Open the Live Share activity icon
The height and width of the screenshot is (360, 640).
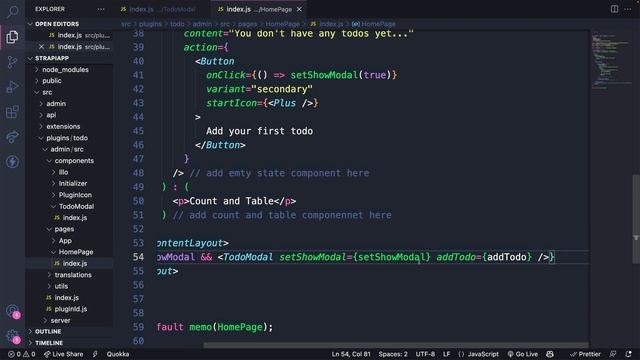12,137
